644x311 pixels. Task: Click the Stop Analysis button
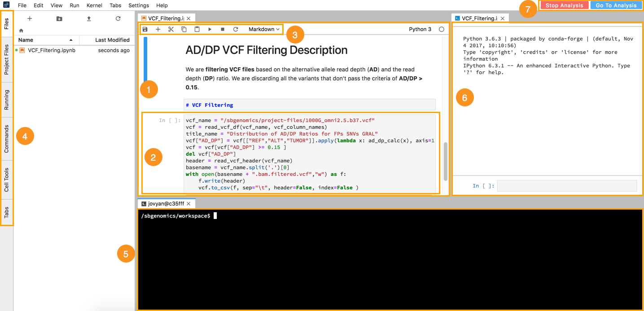pos(564,5)
